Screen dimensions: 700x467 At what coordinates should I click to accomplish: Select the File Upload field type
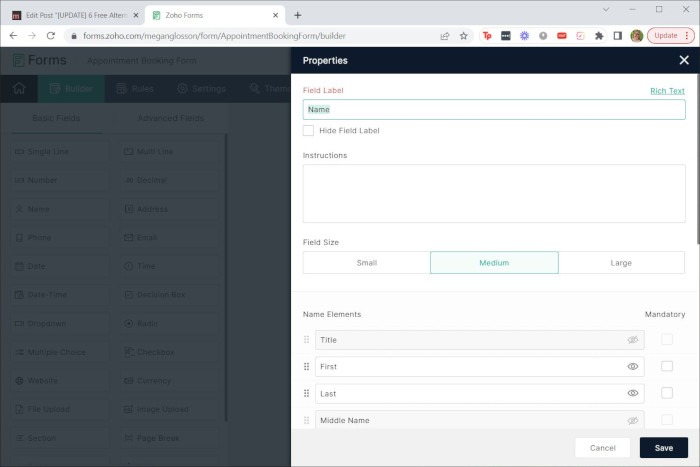[x=59, y=409]
